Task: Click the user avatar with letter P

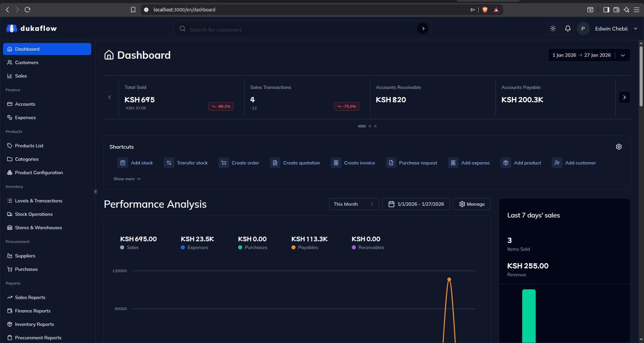Action: (x=583, y=29)
